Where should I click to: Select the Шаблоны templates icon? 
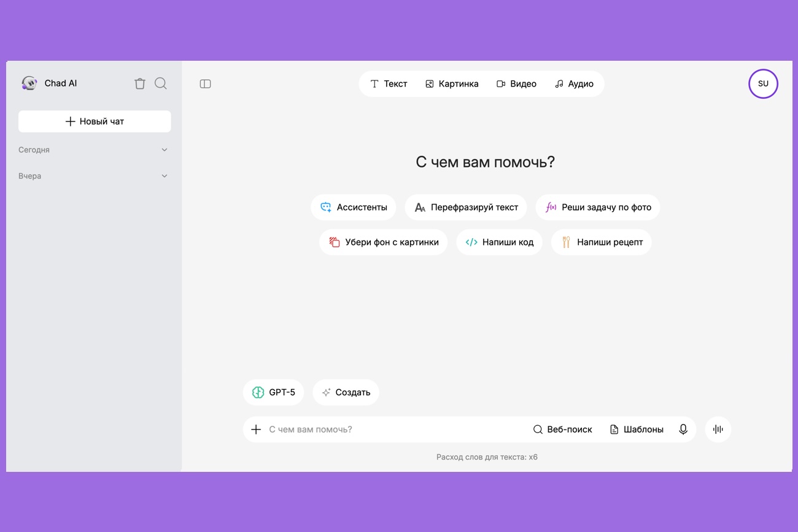coord(637,429)
